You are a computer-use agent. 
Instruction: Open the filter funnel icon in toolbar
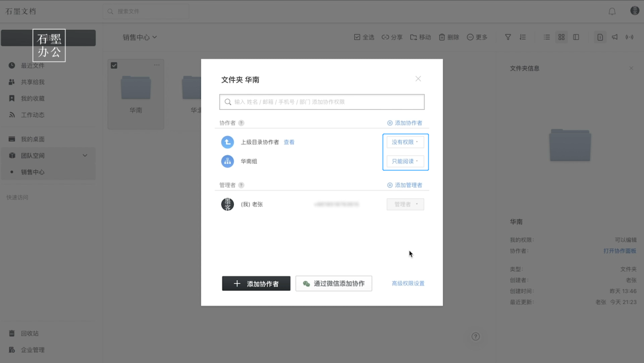(507, 36)
